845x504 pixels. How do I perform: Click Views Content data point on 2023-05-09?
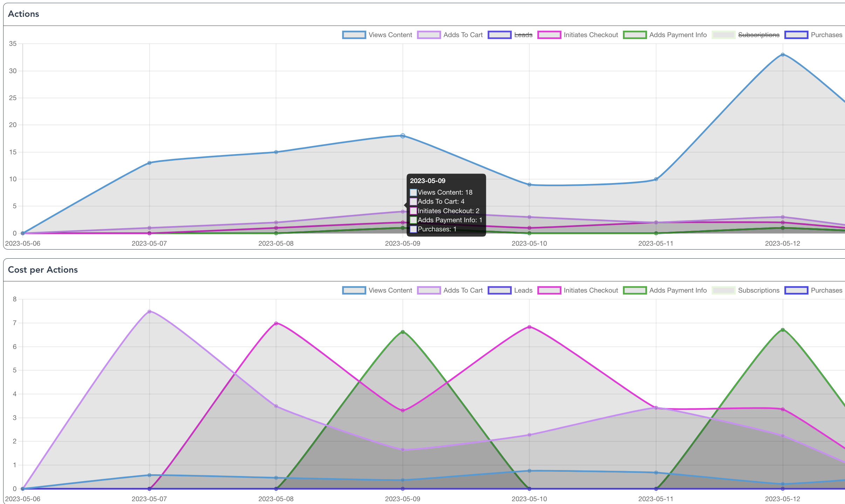click(403, 136)
